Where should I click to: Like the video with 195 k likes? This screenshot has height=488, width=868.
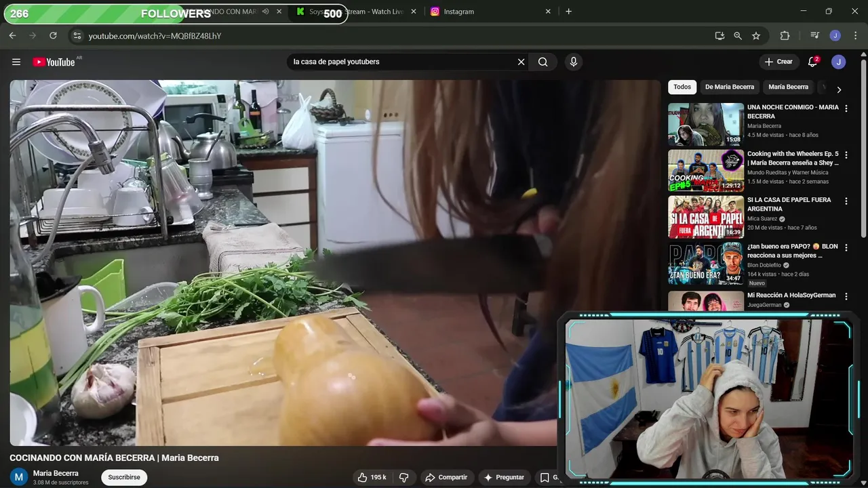pos(372,477)
